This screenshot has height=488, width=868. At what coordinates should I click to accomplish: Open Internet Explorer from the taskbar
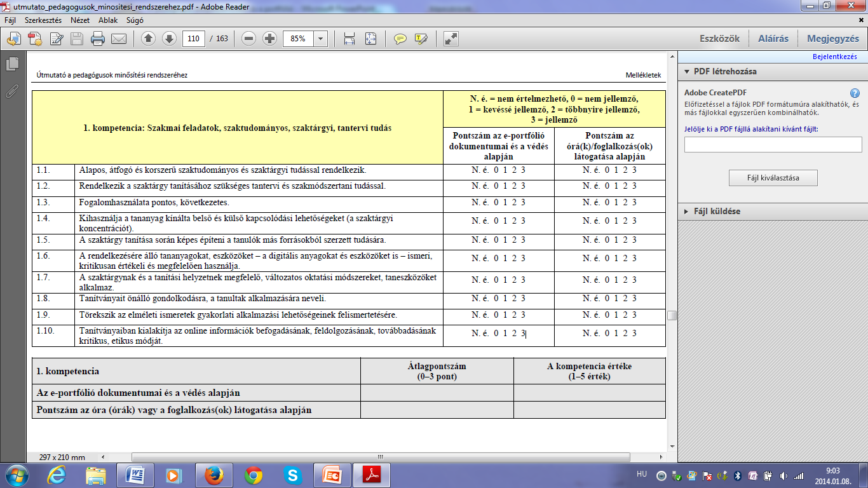[x=57, y=475]
